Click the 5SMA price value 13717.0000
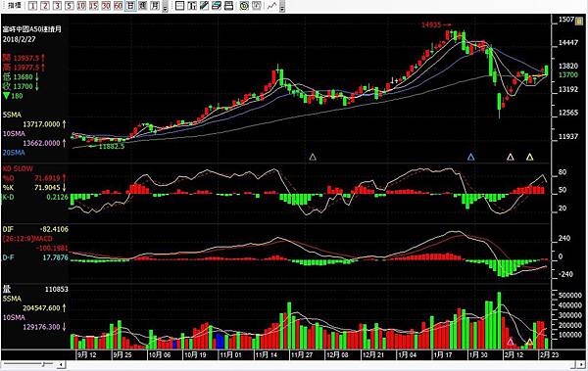Screen dimensions: 588x371 point(41,124)
